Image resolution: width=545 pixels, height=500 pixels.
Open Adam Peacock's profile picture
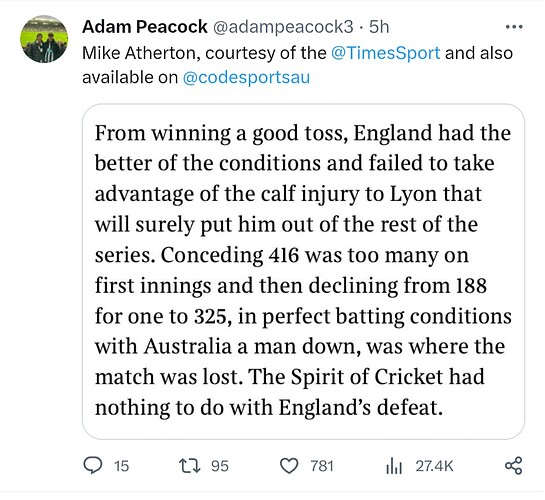pos(44,39)
